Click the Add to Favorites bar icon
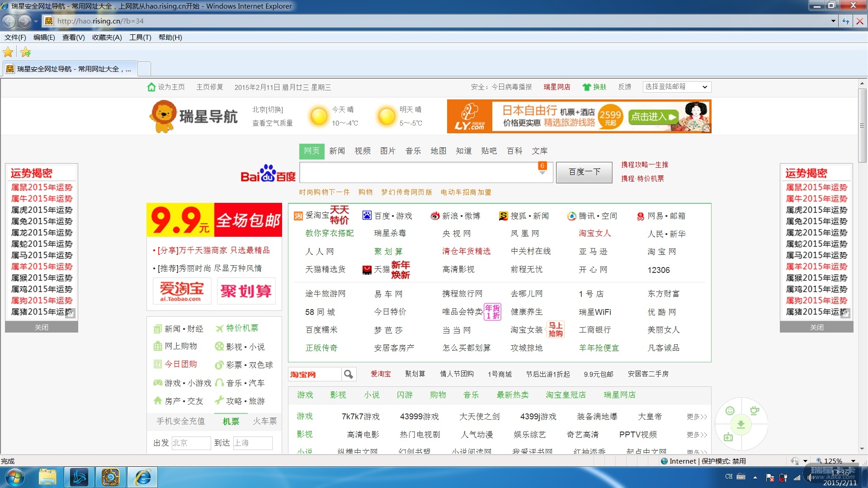 pyautogui.click(x=26, y=52)
